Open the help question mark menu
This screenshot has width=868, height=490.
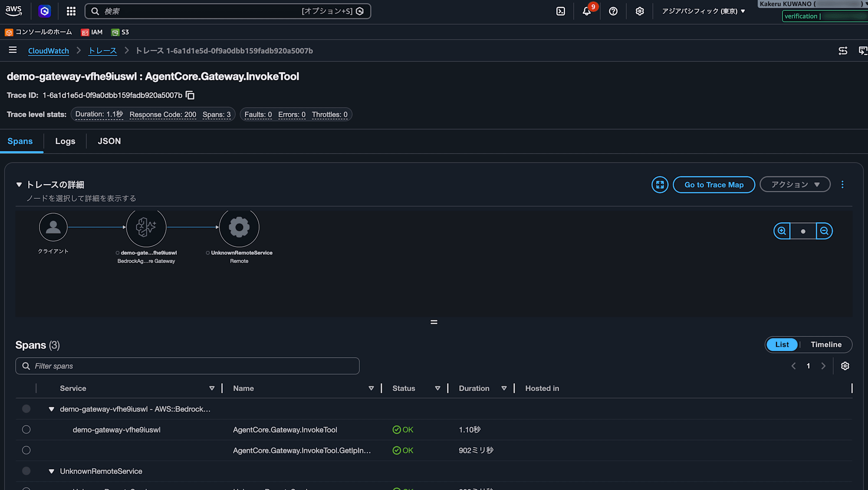tap(613, 11)
